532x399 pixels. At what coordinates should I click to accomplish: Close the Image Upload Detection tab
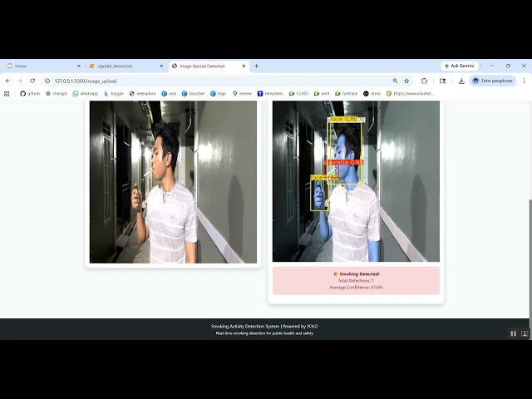click(x=244, y=66)
